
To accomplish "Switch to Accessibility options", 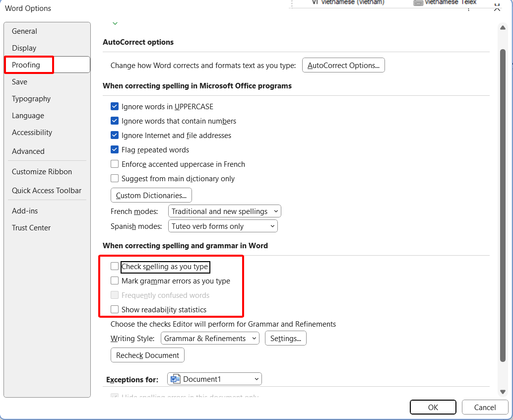I will (32, 133).
